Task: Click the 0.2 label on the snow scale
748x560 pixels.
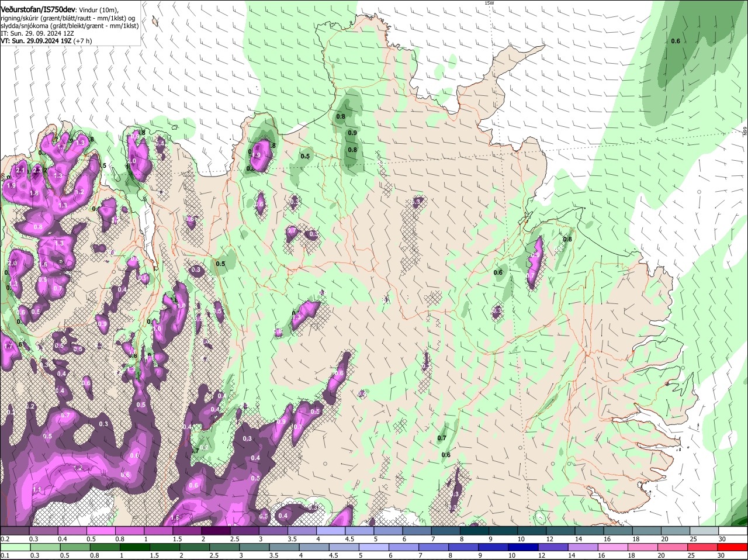Action: click(x=5, y=539)
